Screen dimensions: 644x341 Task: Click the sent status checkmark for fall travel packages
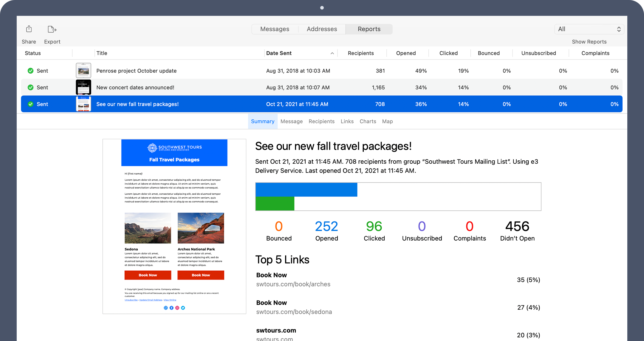click(x=31, y=104)
